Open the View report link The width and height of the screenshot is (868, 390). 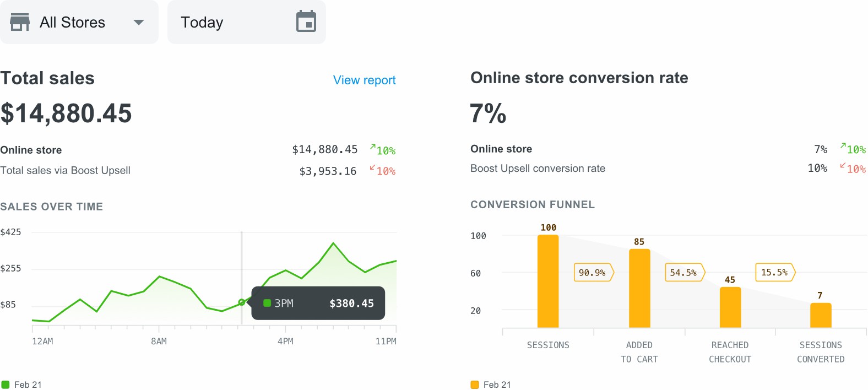[364, 80]
